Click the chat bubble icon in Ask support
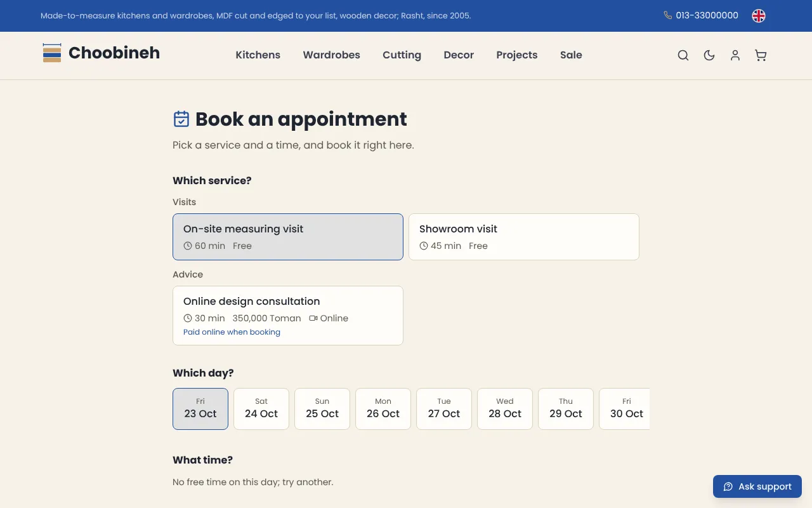 [x=728, y=486]
